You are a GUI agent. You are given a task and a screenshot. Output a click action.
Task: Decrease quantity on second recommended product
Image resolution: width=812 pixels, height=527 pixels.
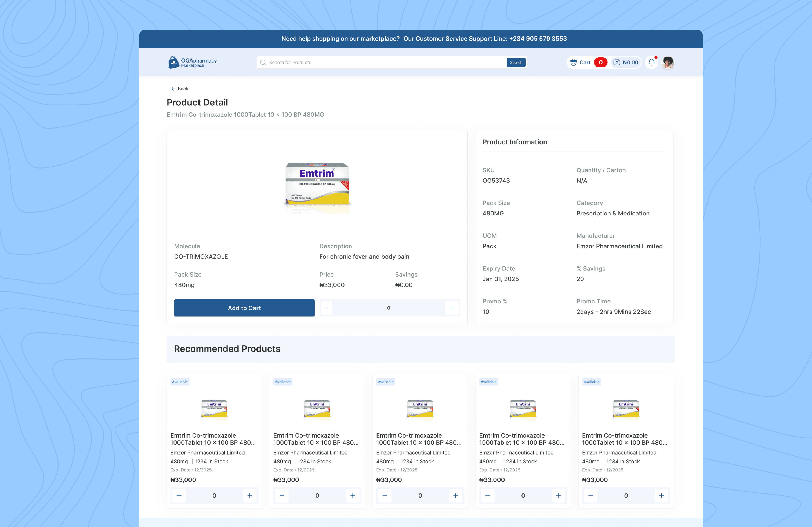pyautogui.click(x=282, y=496)
